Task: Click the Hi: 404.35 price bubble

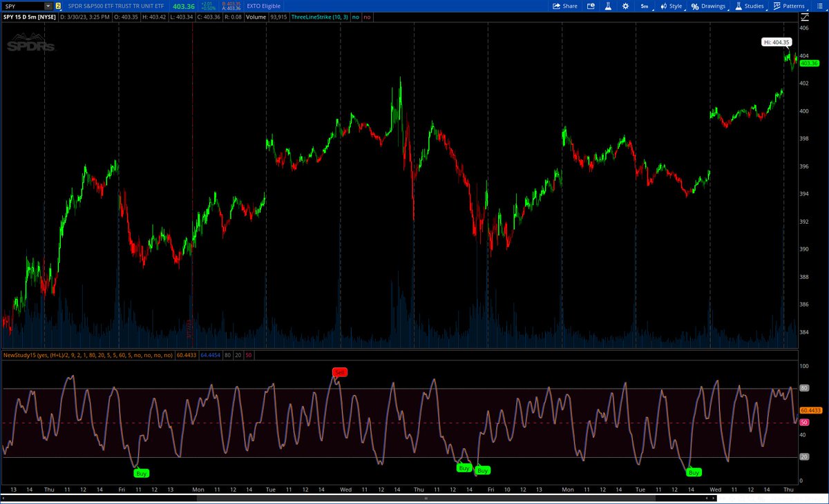Action: 776,42
